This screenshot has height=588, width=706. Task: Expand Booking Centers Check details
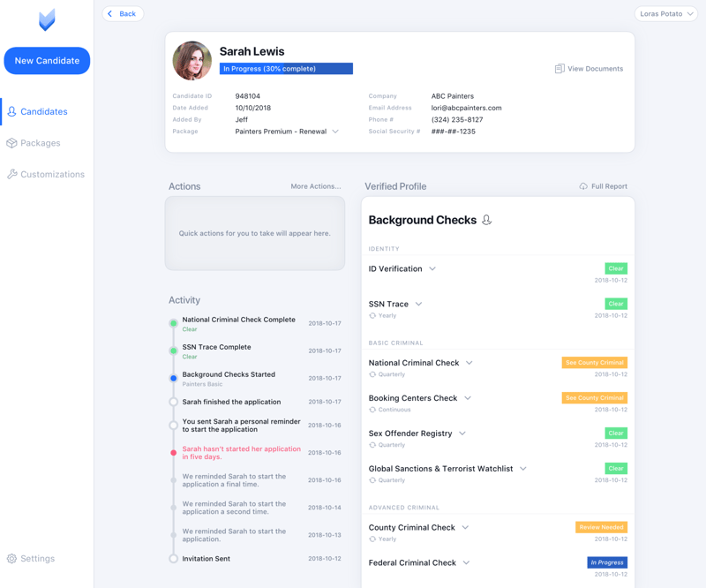coord(468,398)
